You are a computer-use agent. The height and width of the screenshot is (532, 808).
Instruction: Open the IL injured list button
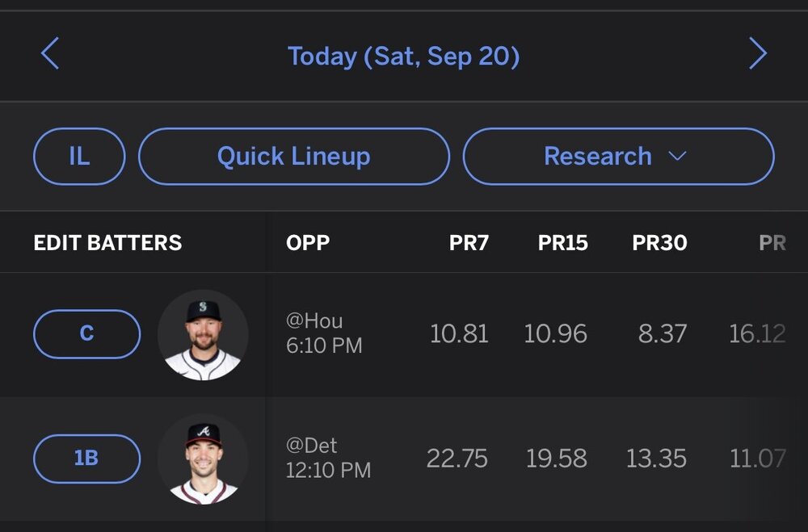coord(79,156)
